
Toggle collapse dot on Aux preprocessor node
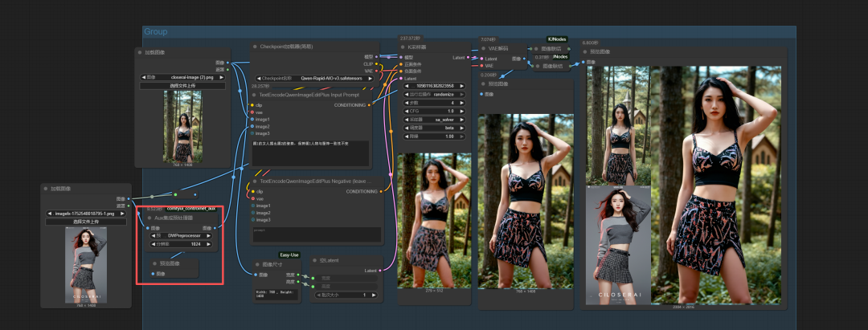(149, 218)
